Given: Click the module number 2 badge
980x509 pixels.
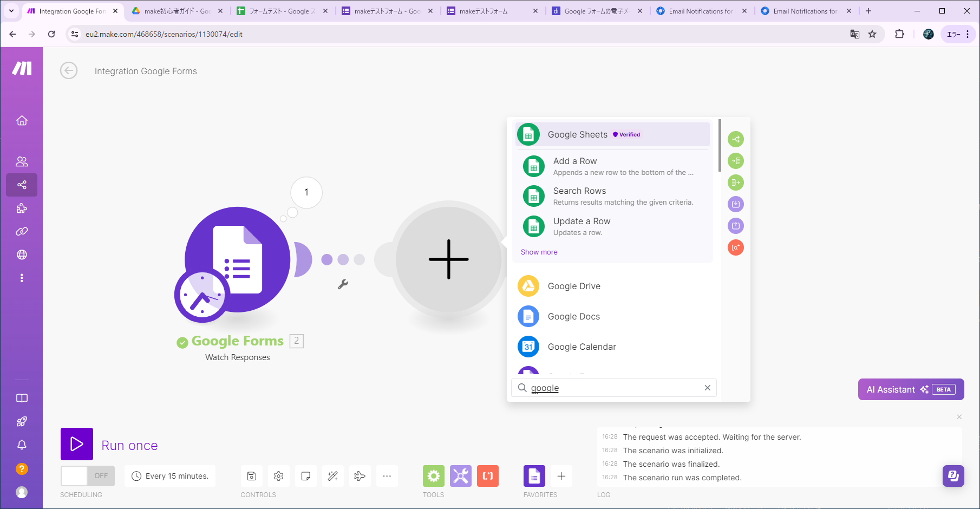Looking at the screenshot, I should (x=297, y=341).
